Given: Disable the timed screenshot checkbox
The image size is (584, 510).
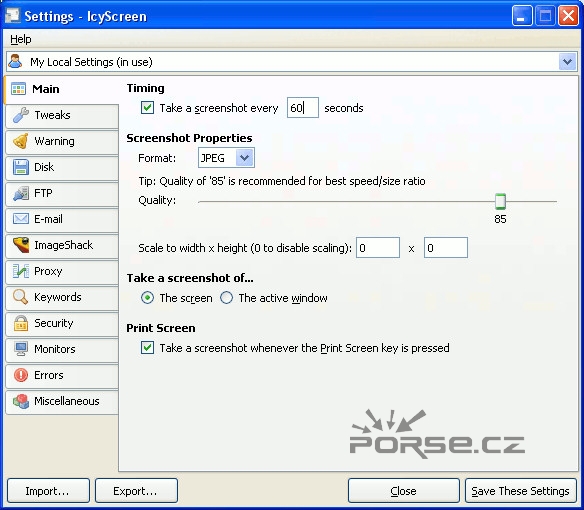Looking at the screenshot, I should click(147, 108).
